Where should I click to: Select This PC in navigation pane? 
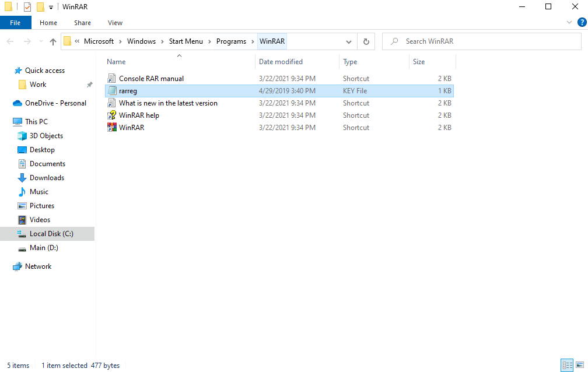[x=36, y=121]
